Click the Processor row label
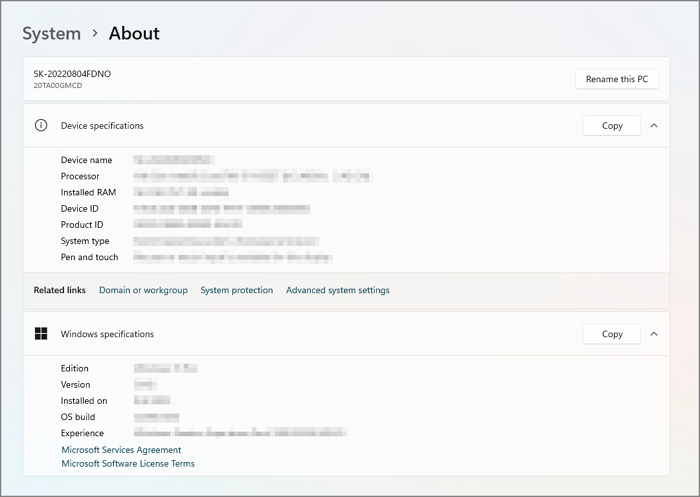The image size is (700, 497). [x=80, y=176]
